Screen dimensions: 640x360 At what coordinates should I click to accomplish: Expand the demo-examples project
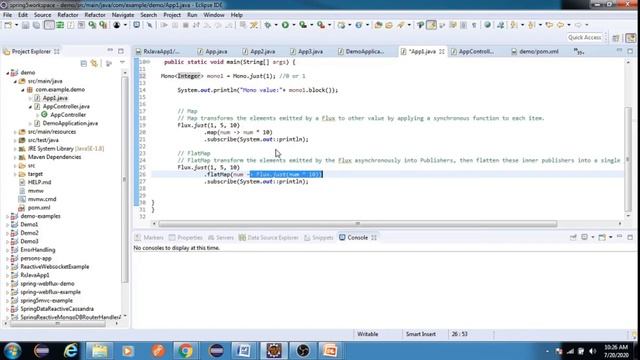7,216
